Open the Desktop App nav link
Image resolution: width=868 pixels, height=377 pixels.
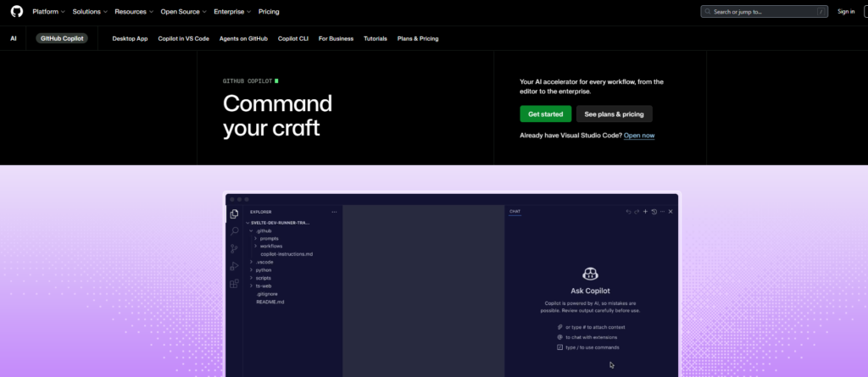(130, 39)
